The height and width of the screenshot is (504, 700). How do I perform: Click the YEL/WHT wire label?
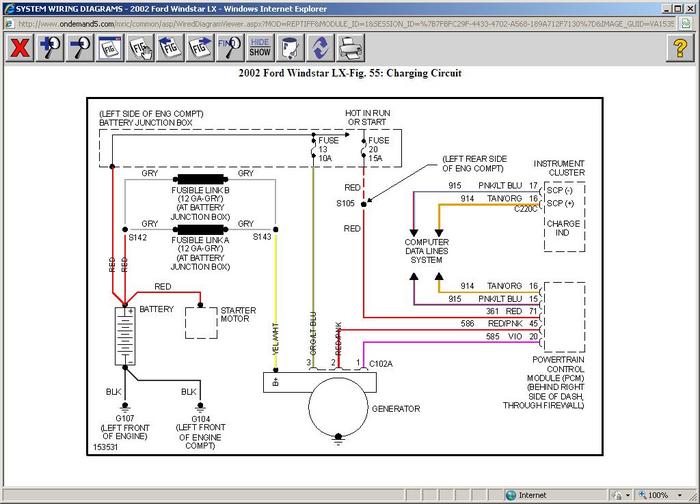pos(275,339)
